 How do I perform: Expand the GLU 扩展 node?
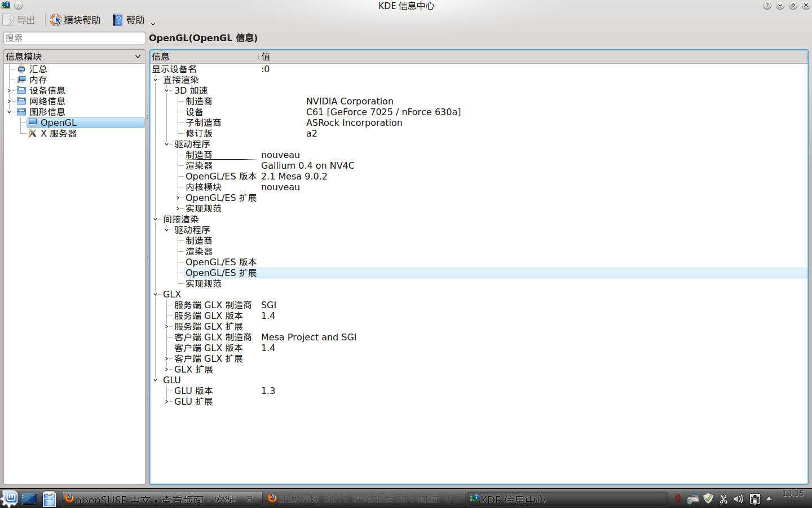tap(167, 401)
